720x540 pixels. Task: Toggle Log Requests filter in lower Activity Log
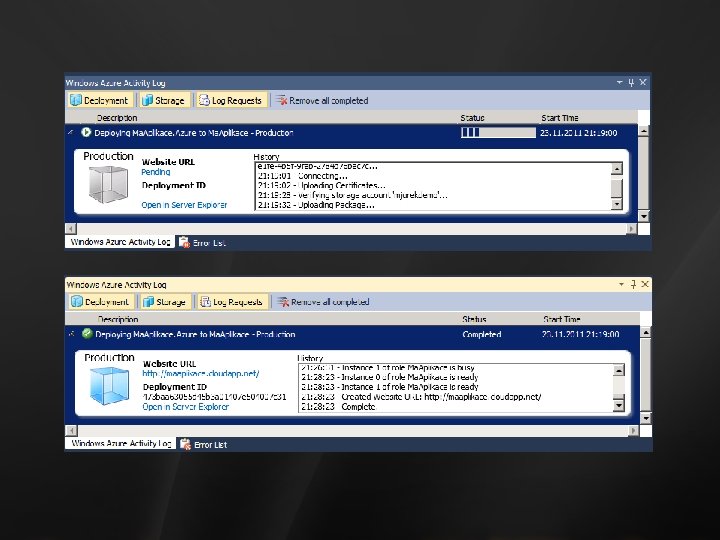(x=232, y=302)
